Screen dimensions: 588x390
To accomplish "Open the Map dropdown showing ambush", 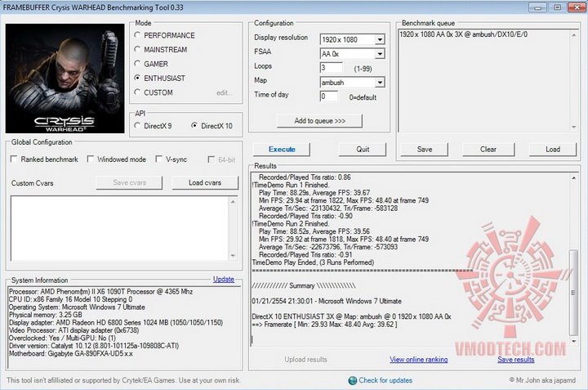I will click(x=380, y=83).
